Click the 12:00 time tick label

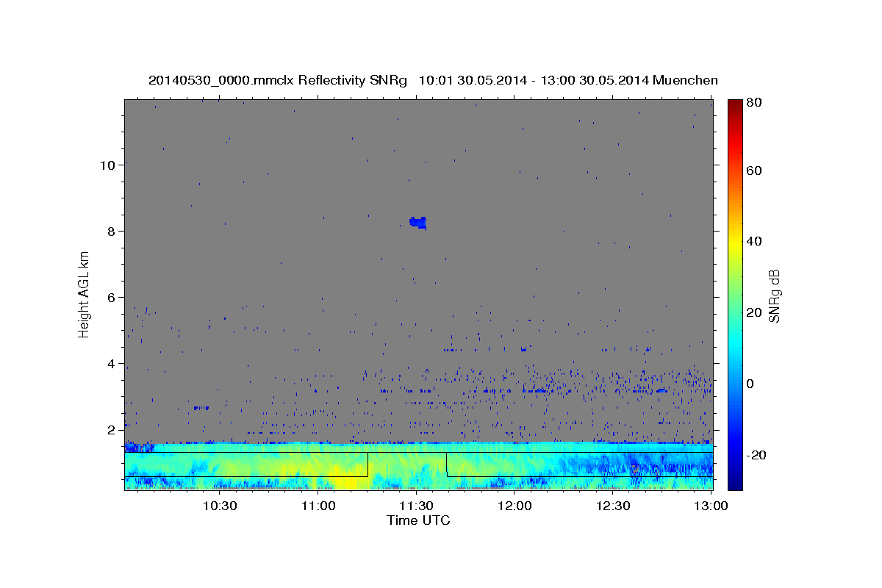515,506
